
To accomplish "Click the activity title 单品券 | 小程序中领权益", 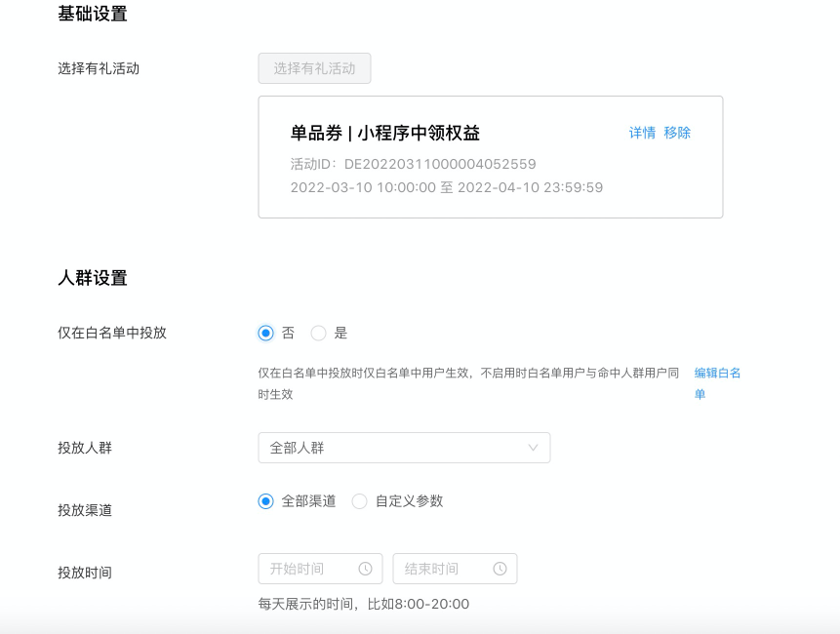I will [x=385, y=133].
